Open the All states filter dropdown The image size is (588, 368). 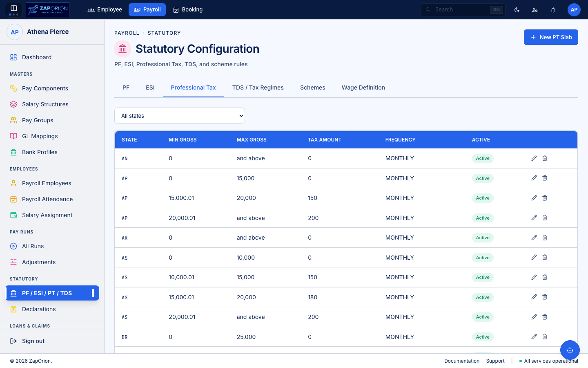pyautogui.click(x=180, y=116)
